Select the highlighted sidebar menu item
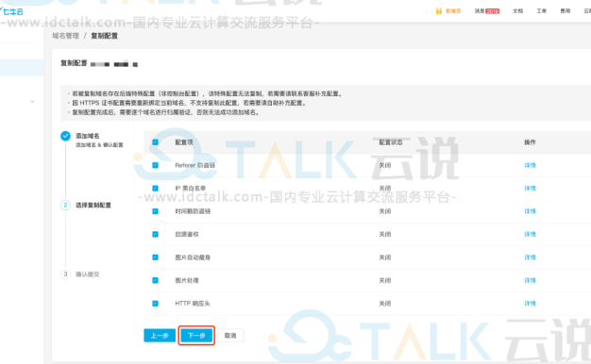The height and width of the screenshot is (364, 591). [x=22, y=68]
